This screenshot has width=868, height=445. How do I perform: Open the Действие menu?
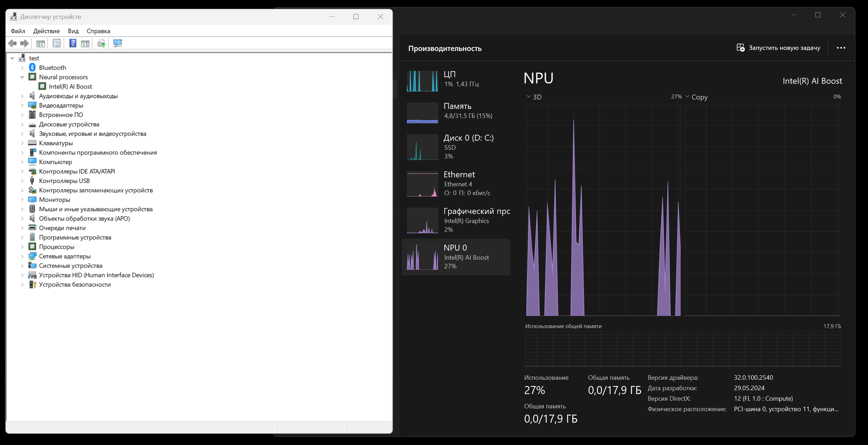pyautogui.click(x=46, y=31)
